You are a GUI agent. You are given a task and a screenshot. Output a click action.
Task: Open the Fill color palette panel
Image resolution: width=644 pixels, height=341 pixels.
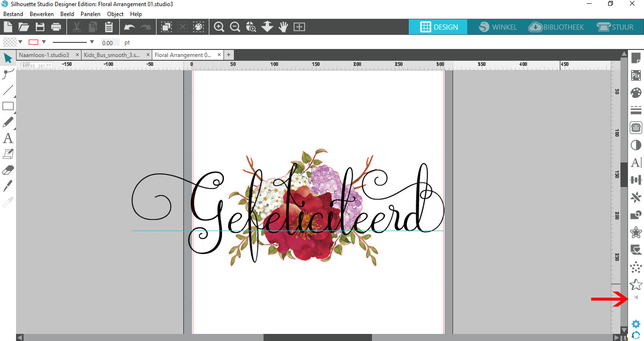[x=636, y=93]
